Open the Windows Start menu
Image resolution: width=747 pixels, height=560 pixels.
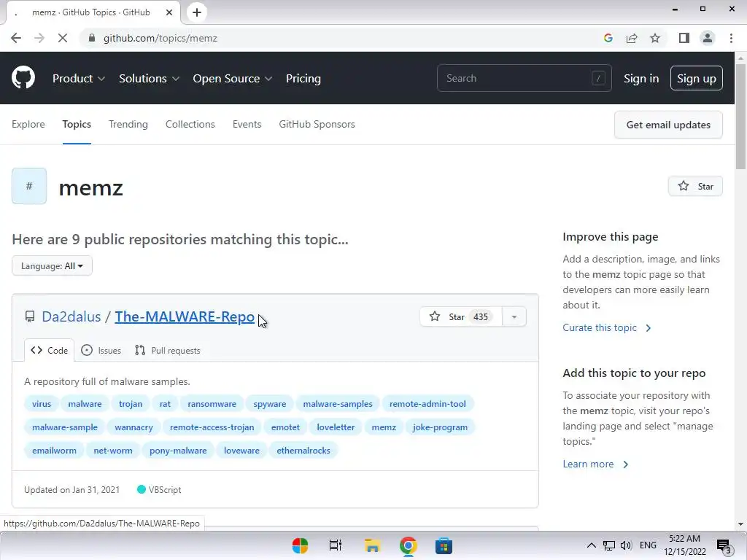tap(300, 545)
